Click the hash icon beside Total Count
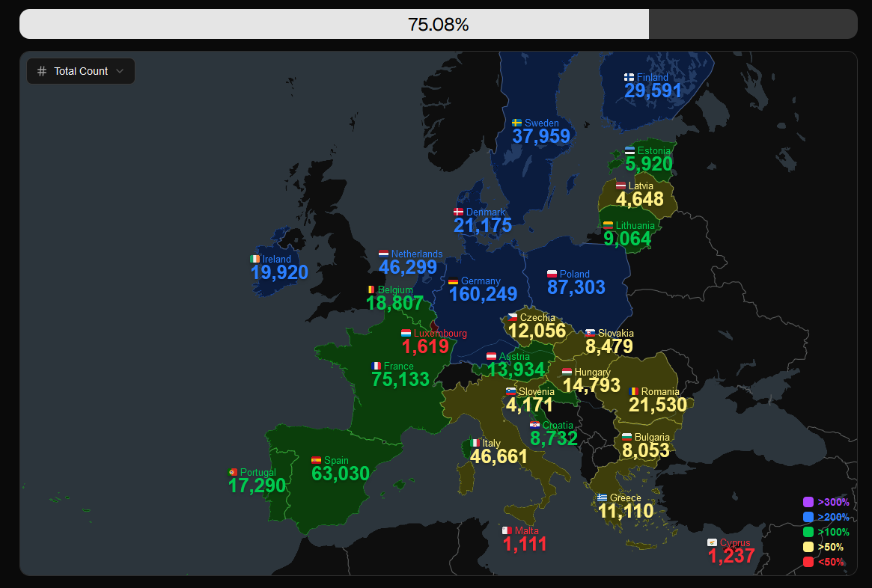 click(42, 71)
